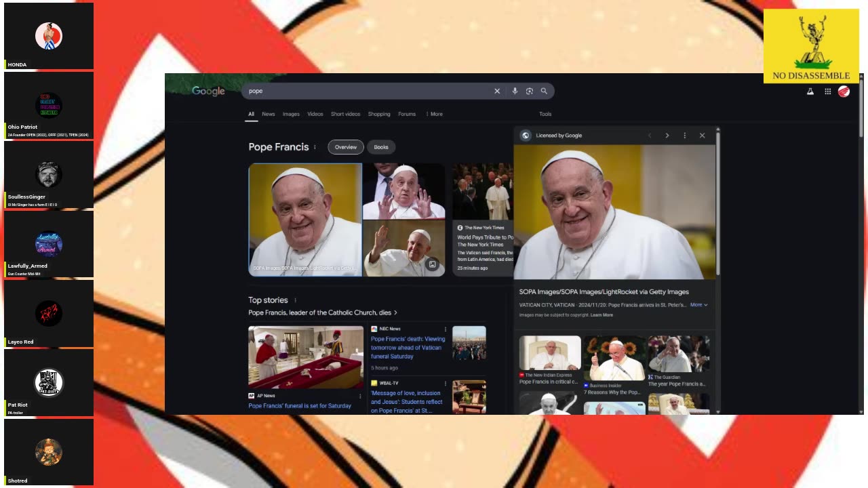Close the image viewer panel
Viewport: 868px width, 488px height.
[702, 136]
